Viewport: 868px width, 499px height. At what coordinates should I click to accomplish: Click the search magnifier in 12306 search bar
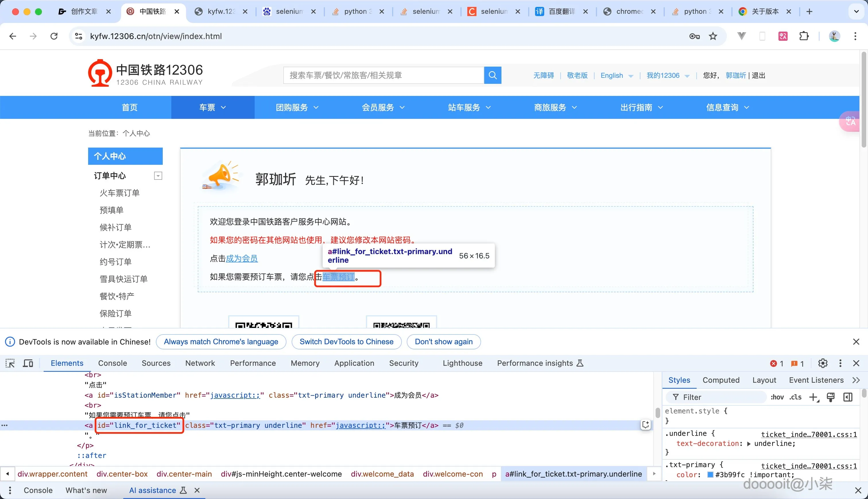(492, 75)
